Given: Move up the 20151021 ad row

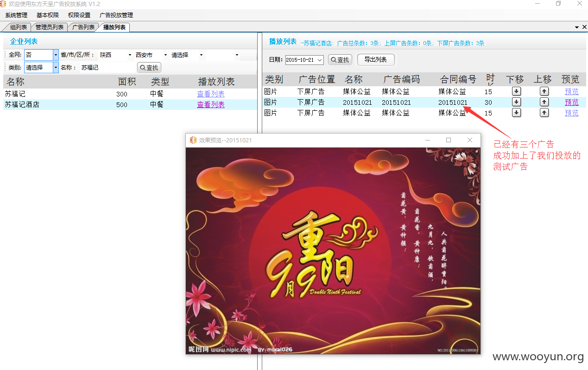Looking at the screenshot, I should [x=544, y=102].
